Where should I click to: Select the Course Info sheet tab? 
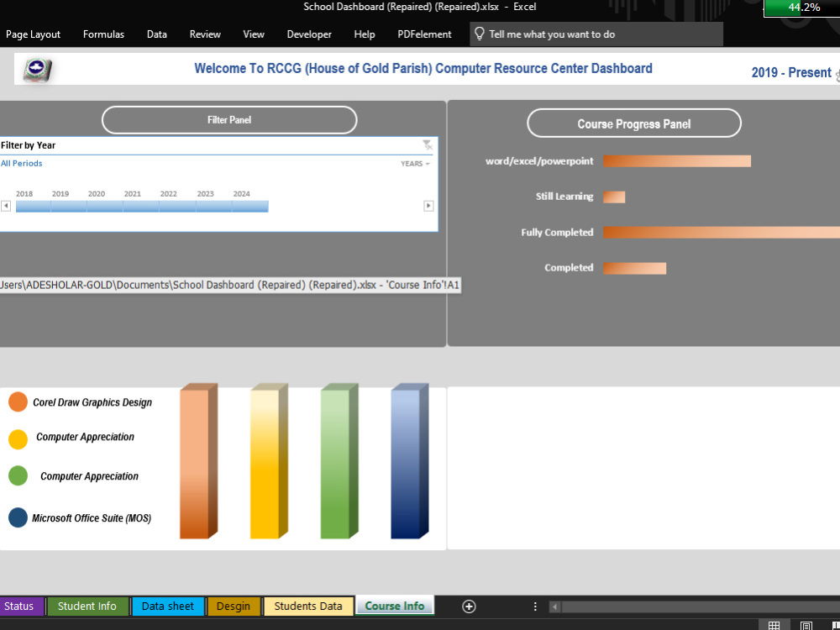click(x=395, y=606)
